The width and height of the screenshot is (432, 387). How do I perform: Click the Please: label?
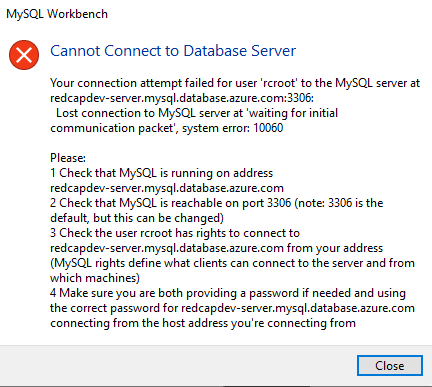[68, 158]
